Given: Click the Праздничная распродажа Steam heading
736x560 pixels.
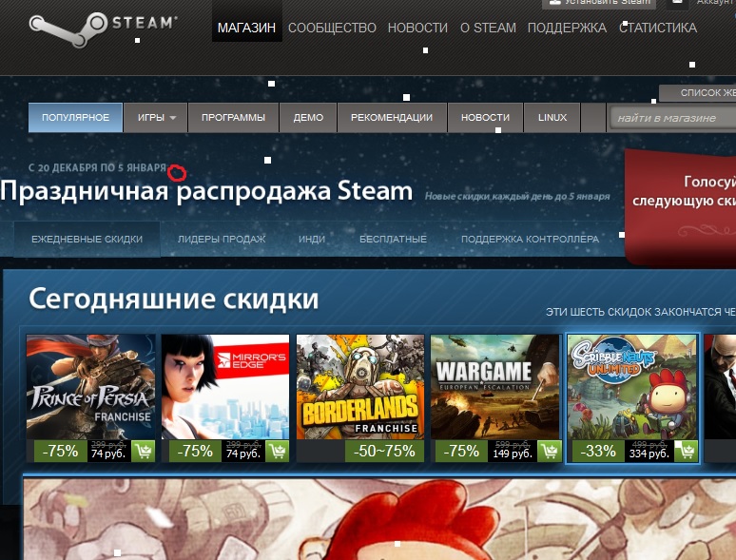Looking at the screenshot, I should click(x=206, y=191).
